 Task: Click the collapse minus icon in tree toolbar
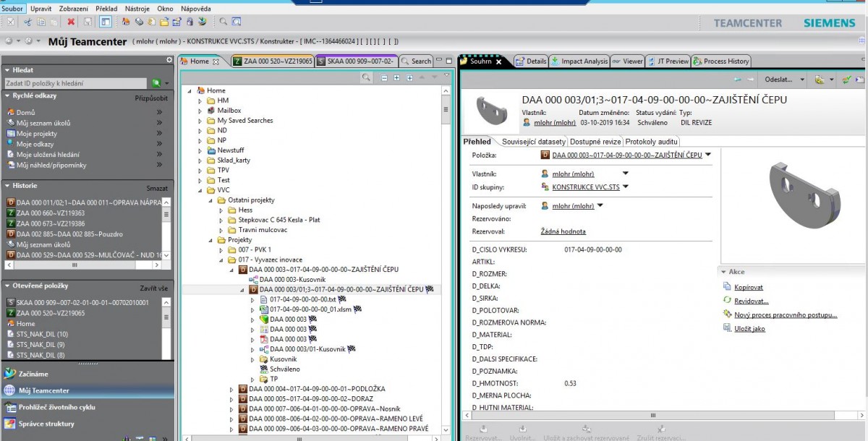(385, 77)
